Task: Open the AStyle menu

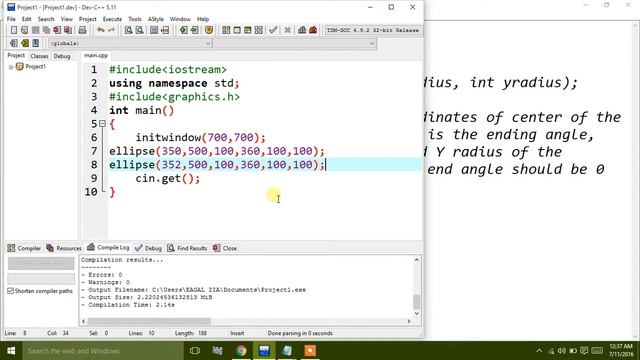Action: point(156,19)
